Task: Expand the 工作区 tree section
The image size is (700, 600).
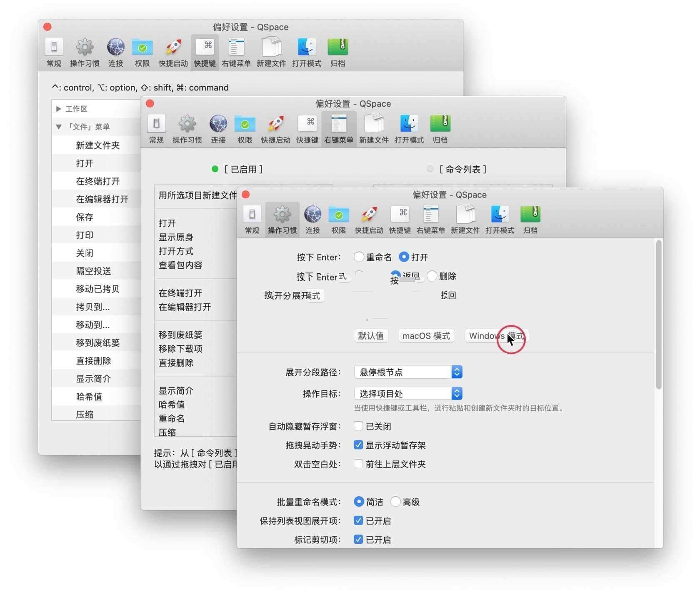Action: click(x=59, y=109)
